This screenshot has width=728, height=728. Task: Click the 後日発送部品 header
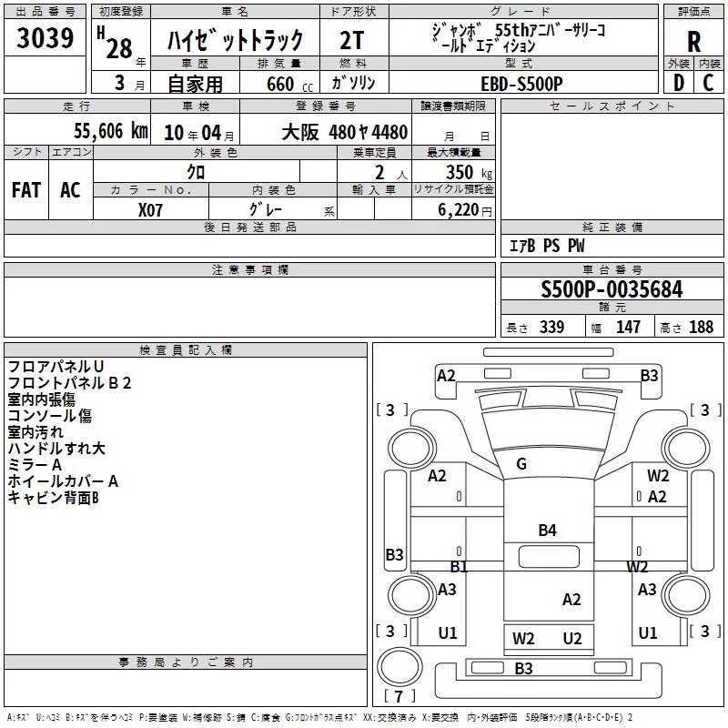(x=249, y=227)
